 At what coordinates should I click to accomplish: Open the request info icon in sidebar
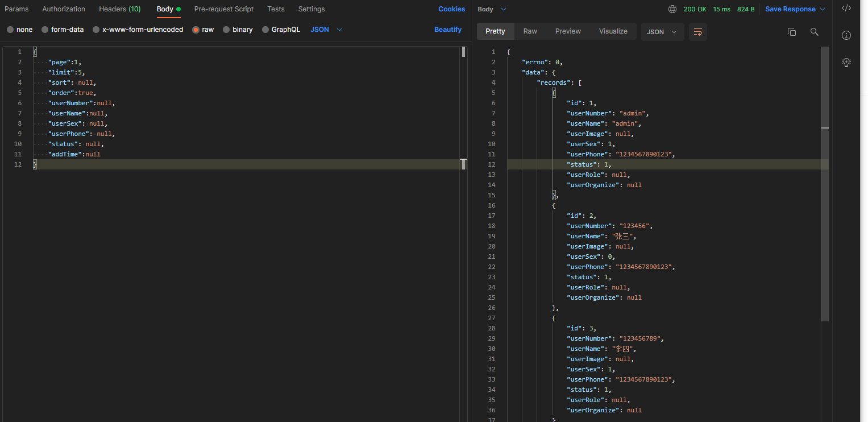click(846, 35)
